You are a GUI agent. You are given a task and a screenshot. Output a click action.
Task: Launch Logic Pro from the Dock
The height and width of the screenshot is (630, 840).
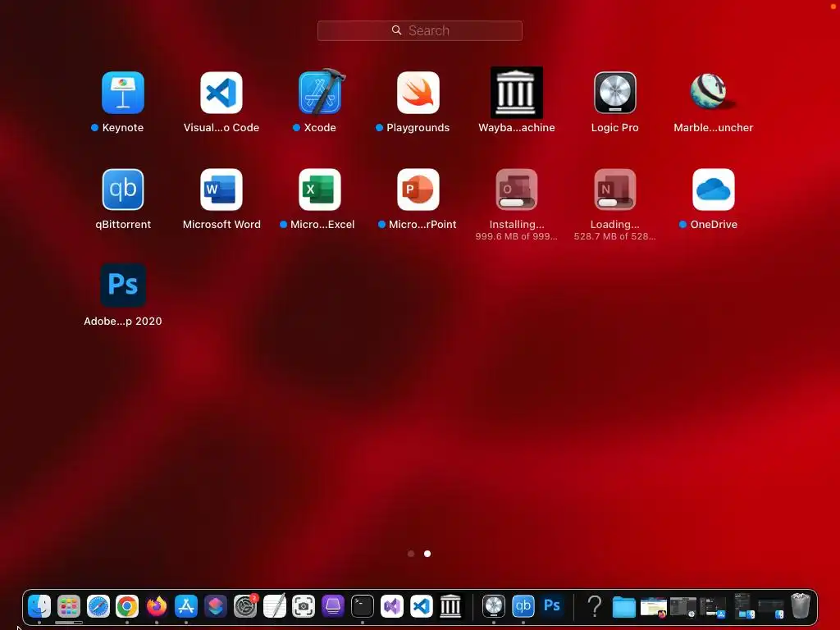coord(493,606)
